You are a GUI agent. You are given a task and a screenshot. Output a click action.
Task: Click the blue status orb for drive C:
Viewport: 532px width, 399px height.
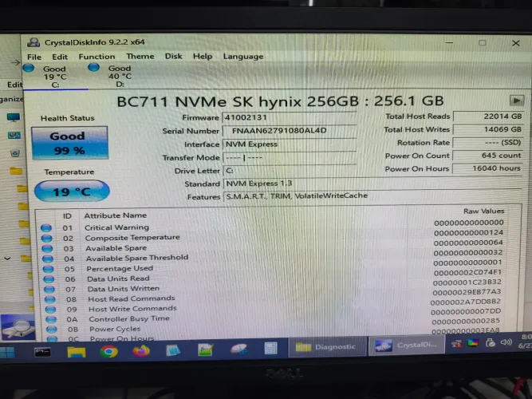29,68
